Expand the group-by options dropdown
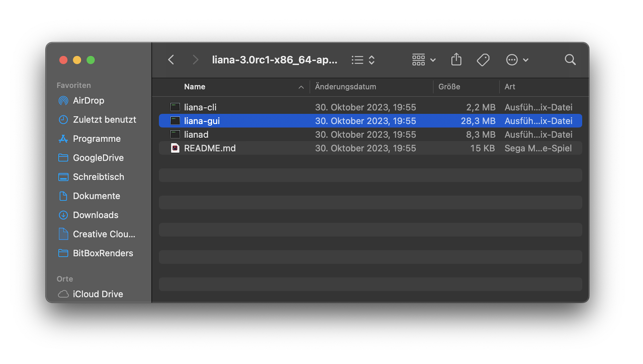The height and width of the screenshot is (364, 643). click(424, 60)
